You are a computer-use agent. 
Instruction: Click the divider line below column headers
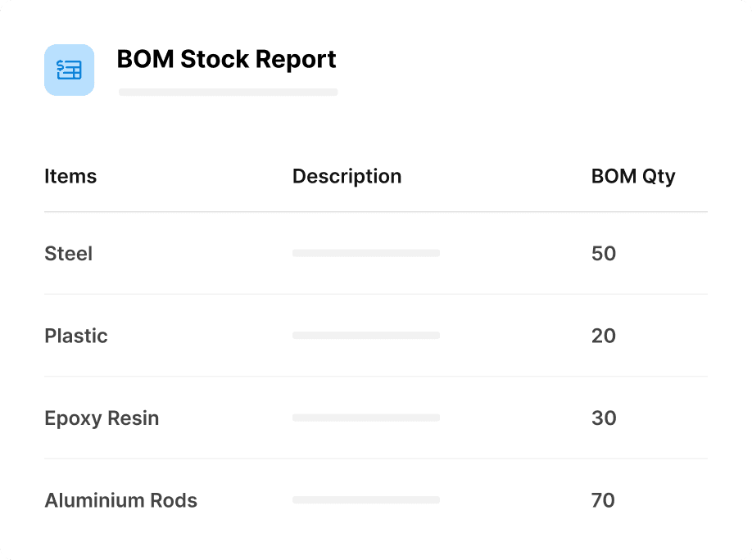(375, 212)
